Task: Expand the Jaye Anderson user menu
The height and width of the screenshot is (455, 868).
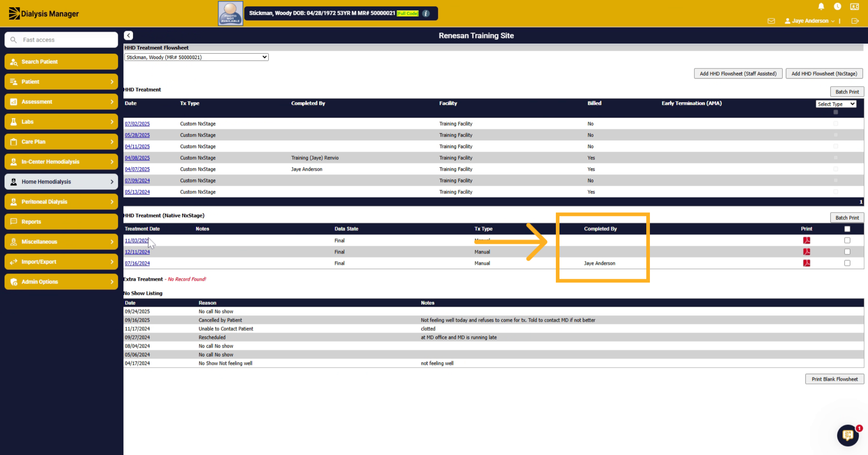Action: pyautogui.click(x=810, y=21)
